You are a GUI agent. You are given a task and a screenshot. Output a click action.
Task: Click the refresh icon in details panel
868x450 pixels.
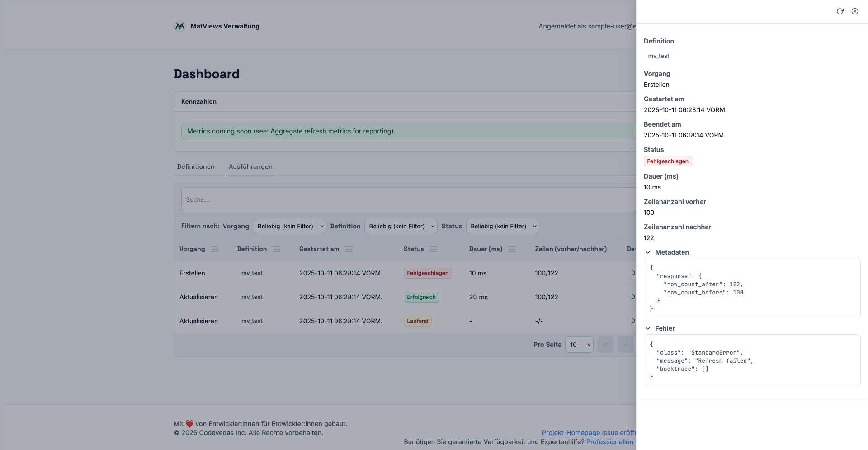(x=840, y=11)
